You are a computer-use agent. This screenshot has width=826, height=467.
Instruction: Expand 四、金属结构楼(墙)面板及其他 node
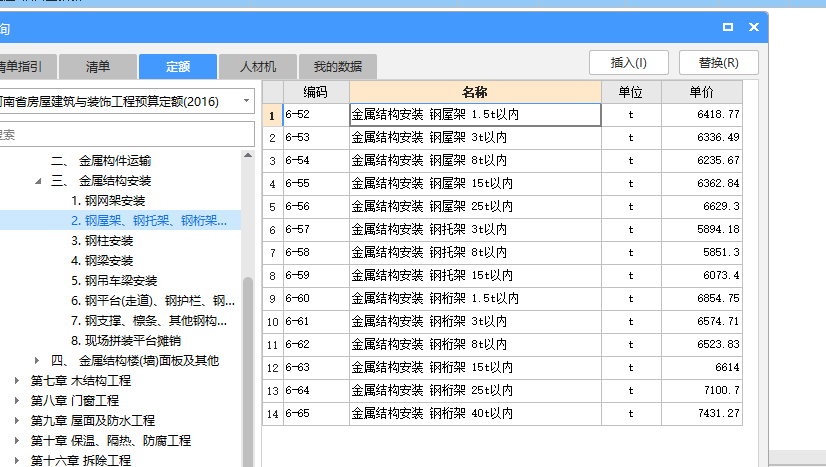37,361
